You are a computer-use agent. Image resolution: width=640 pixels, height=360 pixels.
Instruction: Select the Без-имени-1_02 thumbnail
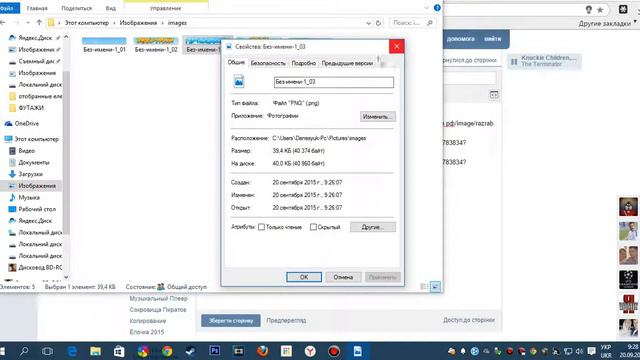click(156, 45)
